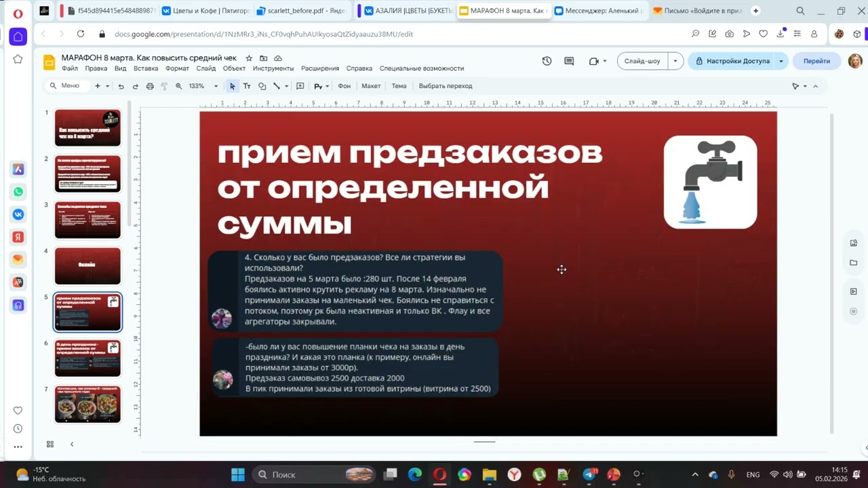Collapse the slide filmstrip panel arrow
The height and width of the screenshot is (488, 868).
pyautogui.click(x=72, y=444)
